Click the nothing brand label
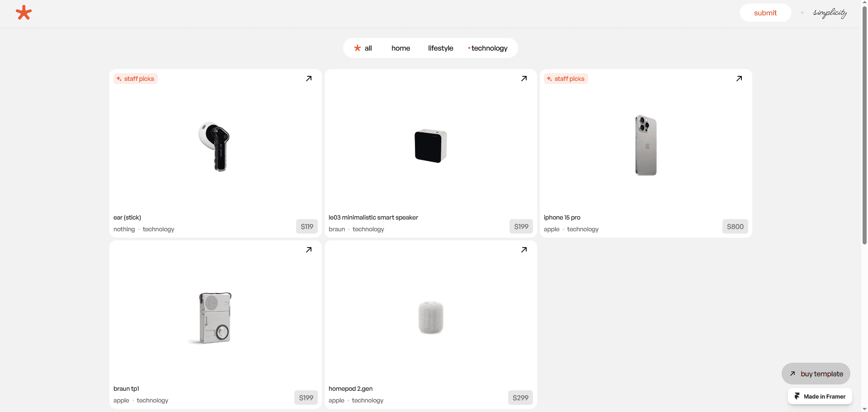868x412 pixels. point(124,229)
